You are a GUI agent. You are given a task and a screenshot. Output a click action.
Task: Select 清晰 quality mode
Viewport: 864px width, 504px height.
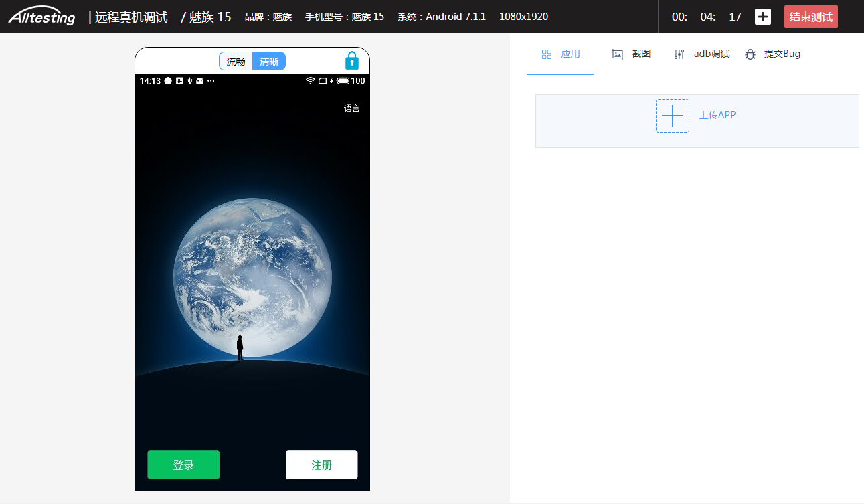(x=269, y=61)
